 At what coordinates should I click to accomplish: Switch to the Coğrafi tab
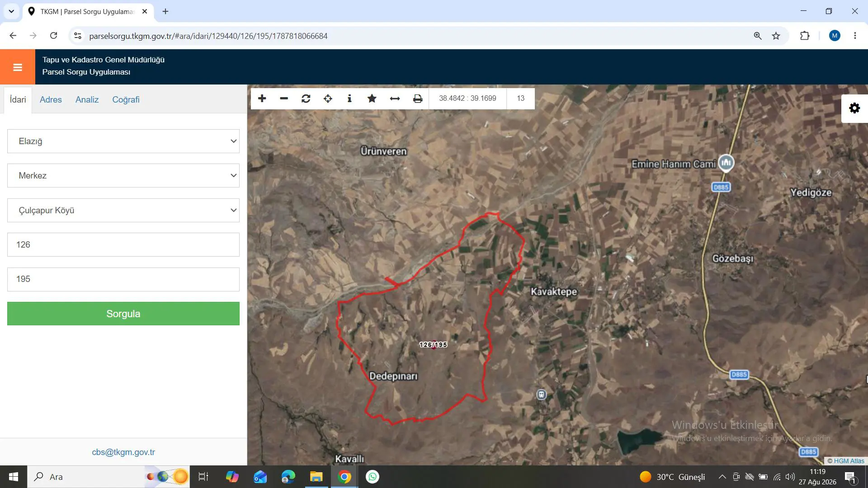click(126, 99)
